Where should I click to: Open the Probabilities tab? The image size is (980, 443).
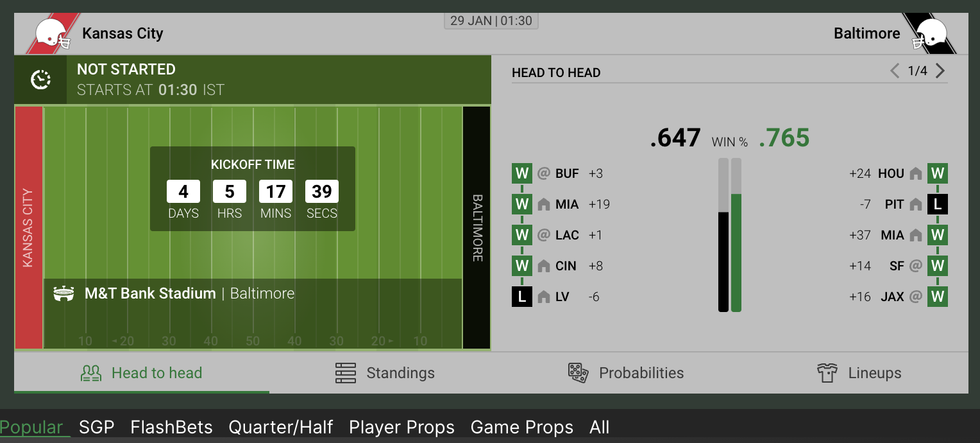click(626, 373)
